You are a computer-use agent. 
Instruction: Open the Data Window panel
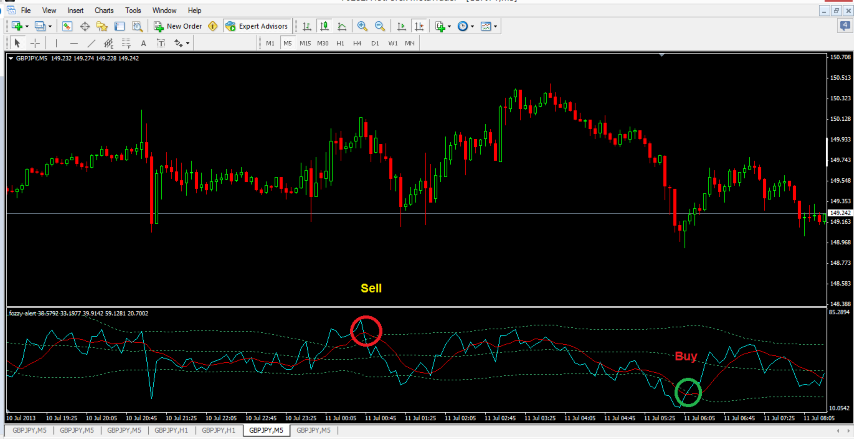pyautogui.click(x=84, y=26)
